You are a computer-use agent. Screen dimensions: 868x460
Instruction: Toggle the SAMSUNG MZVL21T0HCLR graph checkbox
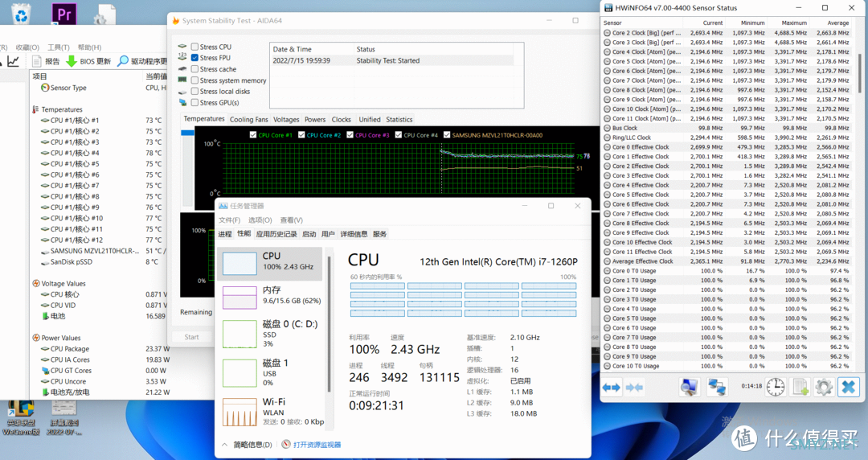pos(447,134)
